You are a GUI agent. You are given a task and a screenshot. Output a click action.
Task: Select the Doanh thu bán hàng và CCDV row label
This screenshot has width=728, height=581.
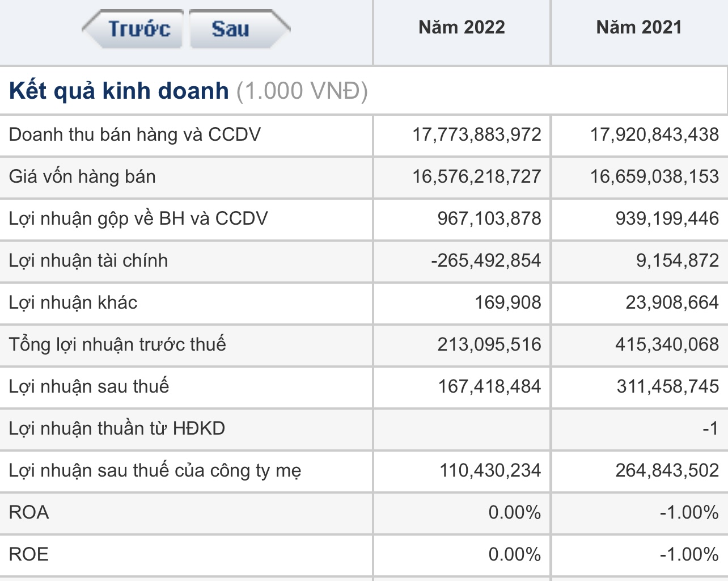(135, 134)
